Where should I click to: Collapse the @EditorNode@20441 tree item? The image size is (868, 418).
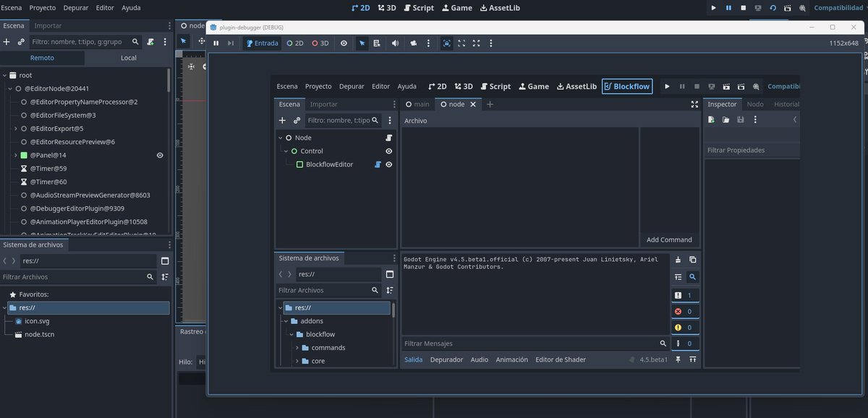click(x=10, y=88)
